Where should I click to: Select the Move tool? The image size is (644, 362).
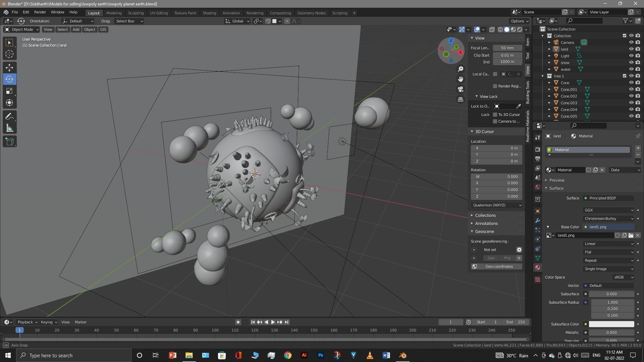(x=9, y=68)
